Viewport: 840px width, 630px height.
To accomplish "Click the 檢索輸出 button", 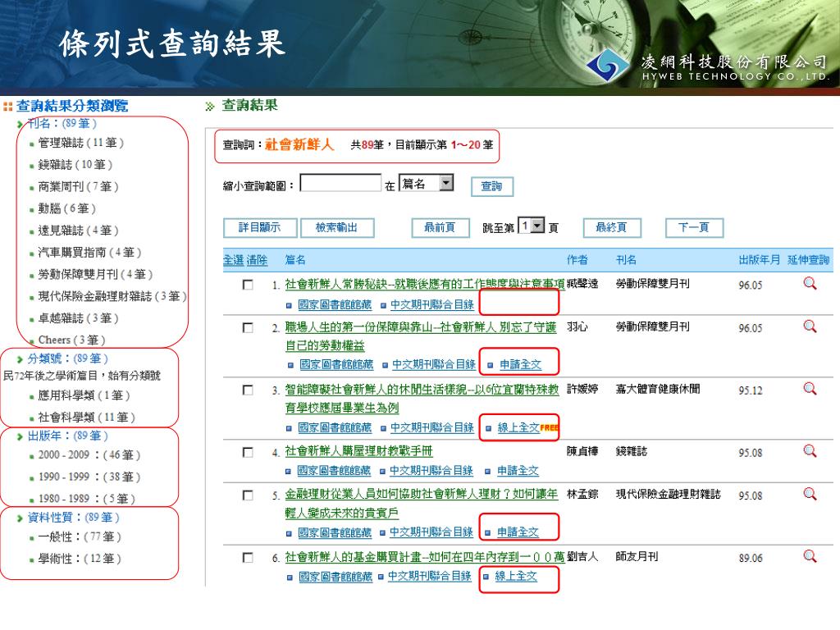I will (337, 228).
